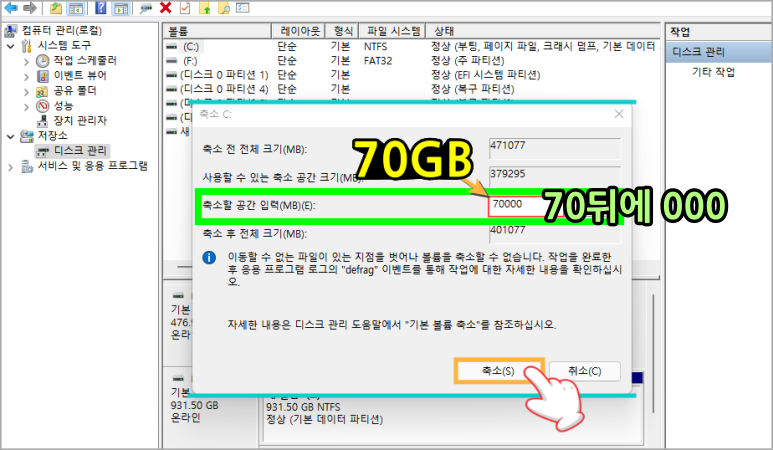The height and width of the screenshot is (450, 773).
Task: Click the 컴퓨터 관리(로컬) computer icon
Action: [11, 31]
